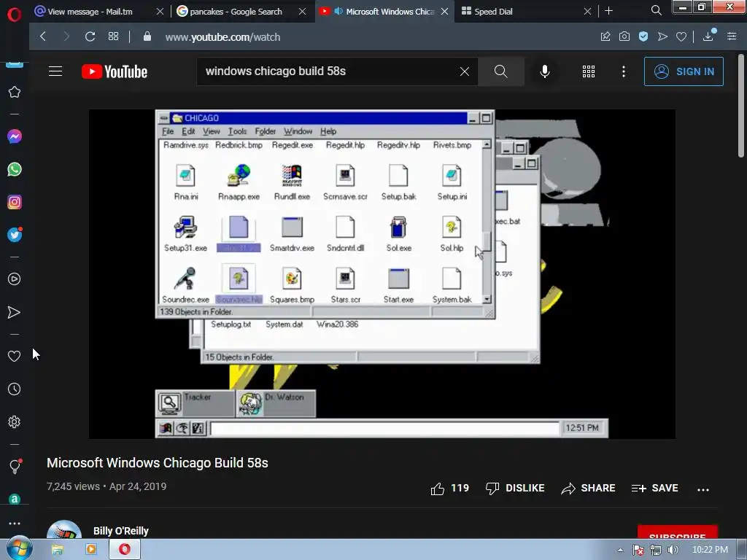Image resolution: width=747 pixels, height=560 pixels.
Task: Open My Flow send icon in sidebar
Action: (15, 312)
